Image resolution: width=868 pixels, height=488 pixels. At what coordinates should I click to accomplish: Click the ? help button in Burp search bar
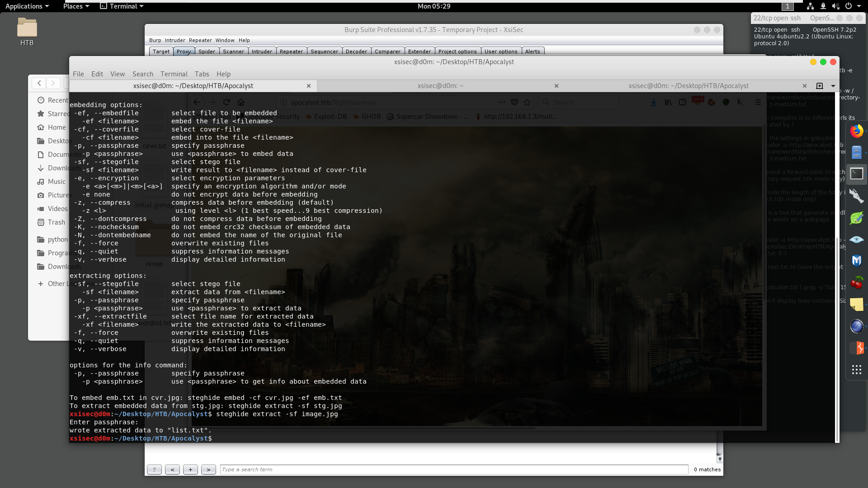point(154,469)
